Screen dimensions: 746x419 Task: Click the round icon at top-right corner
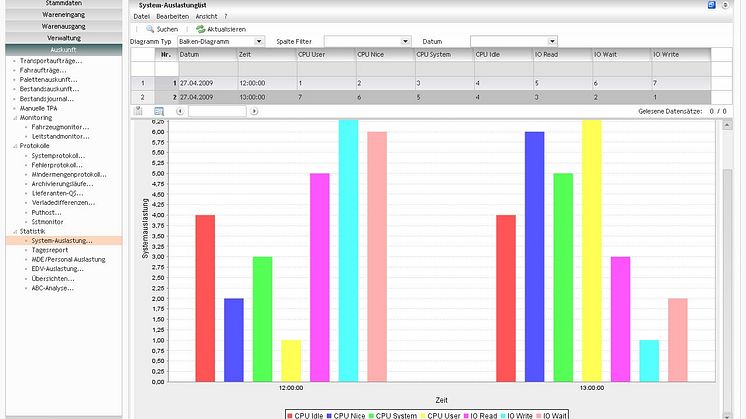point(725,5)
